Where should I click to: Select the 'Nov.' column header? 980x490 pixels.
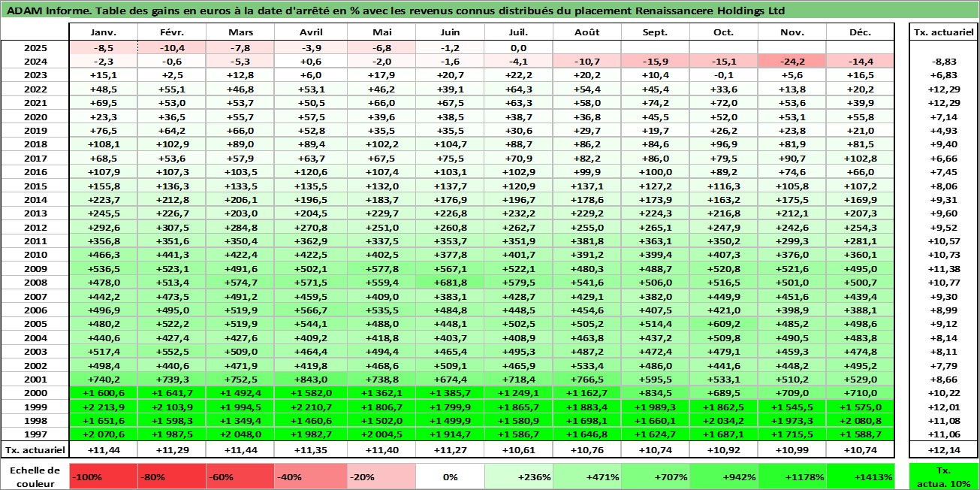click(x=792, y=32)
